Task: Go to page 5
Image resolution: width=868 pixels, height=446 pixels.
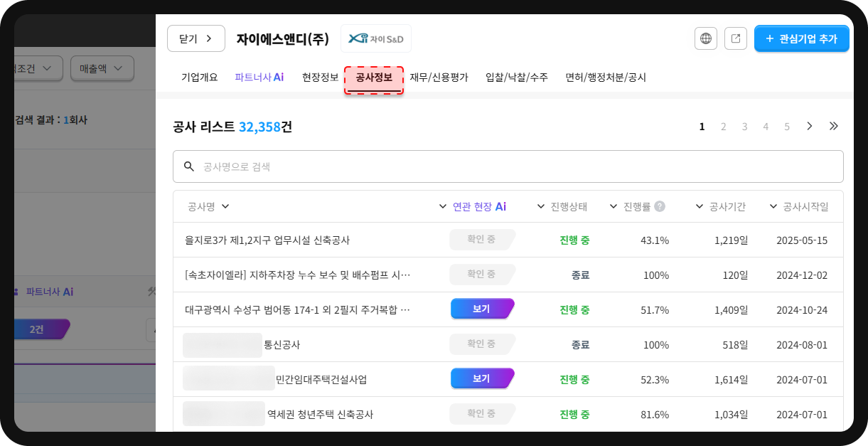Action: tap(787, 127)
